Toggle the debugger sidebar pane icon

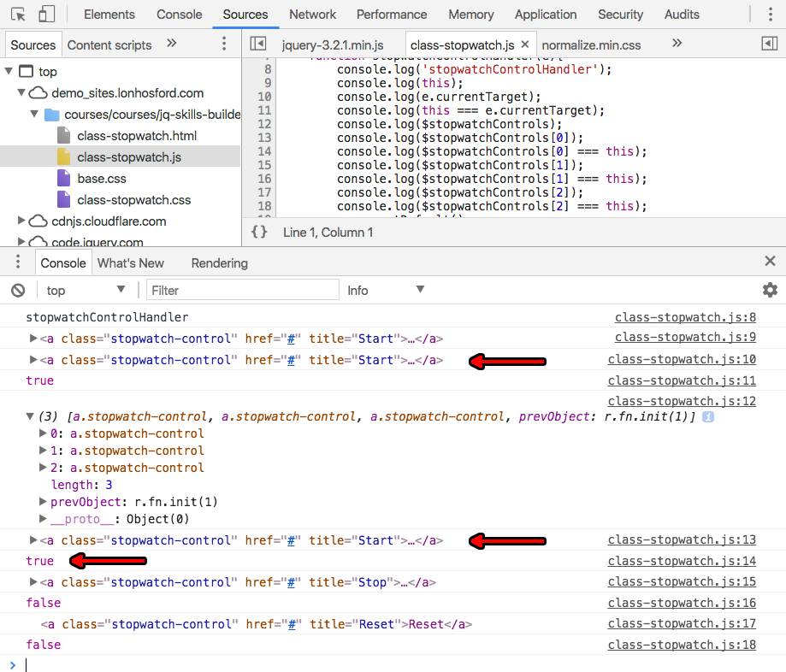point(770,44)
